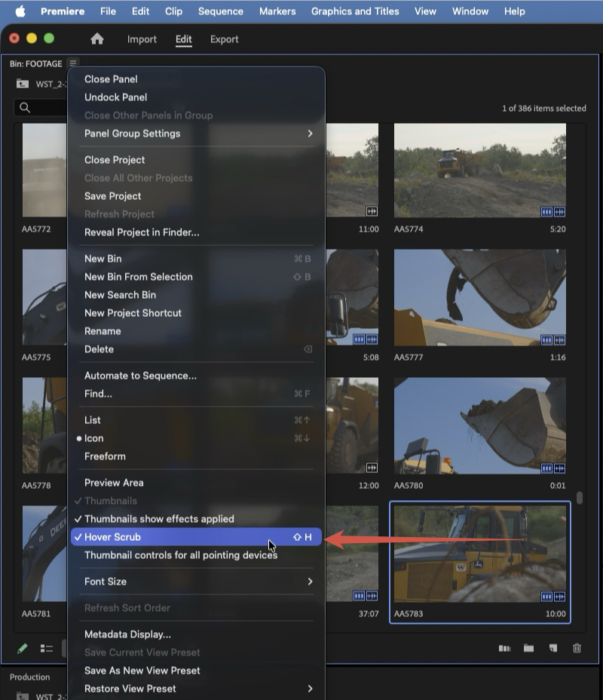Click the New Item icon in bottom bar

[553, 648]
